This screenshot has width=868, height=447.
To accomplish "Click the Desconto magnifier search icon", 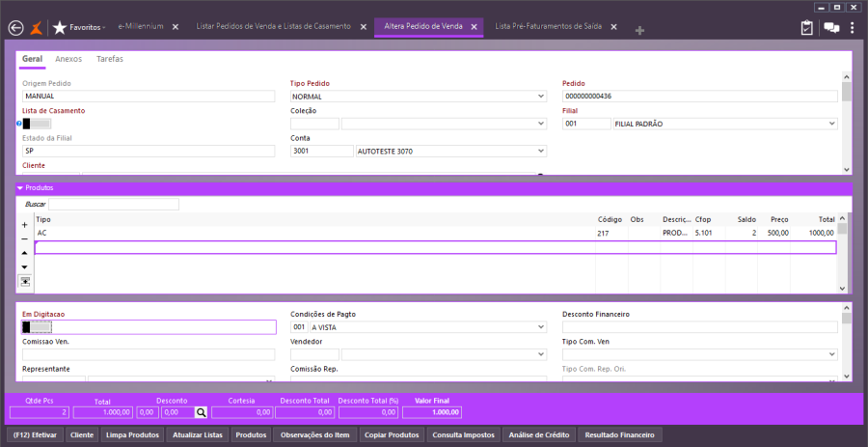I will point(201,412).
